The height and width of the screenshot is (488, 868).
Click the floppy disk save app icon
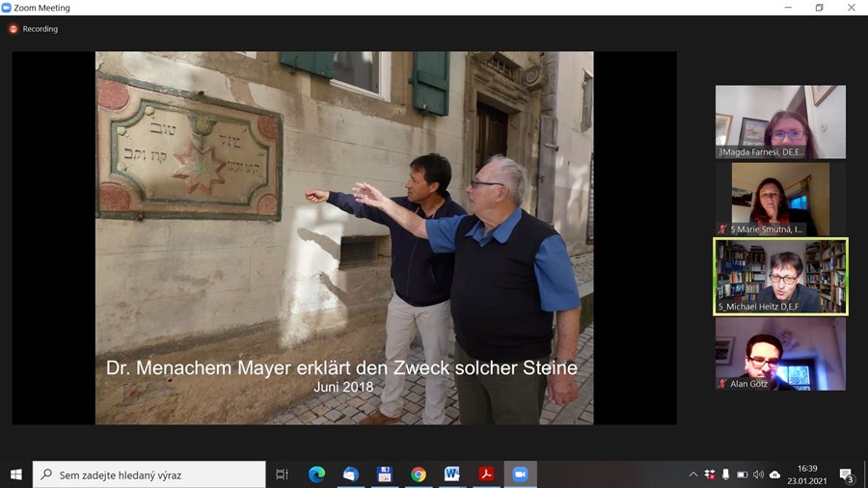click(384, 474)
